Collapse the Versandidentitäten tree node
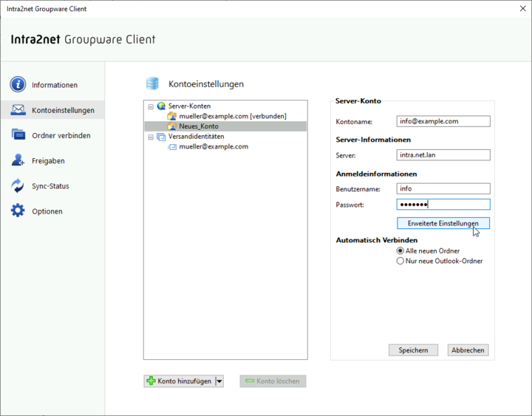 151,137
